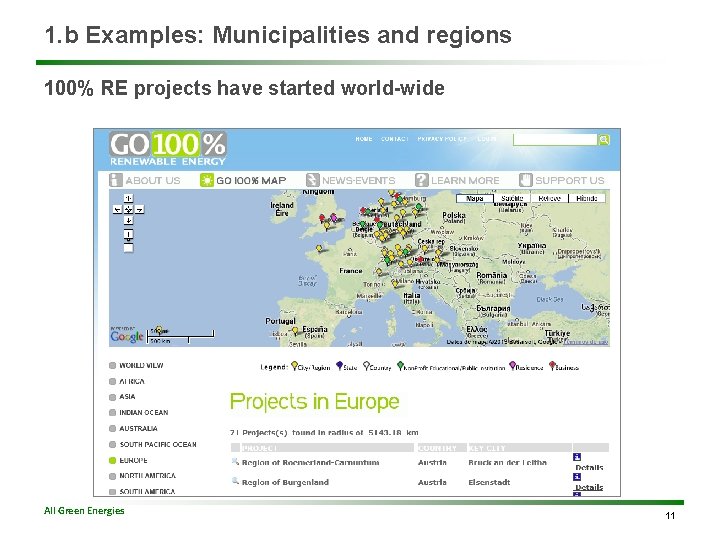720x540 pixels.
Task: Click the magnifier icon beside Region of Roemerland-Carnuntum
Action: 235,461
